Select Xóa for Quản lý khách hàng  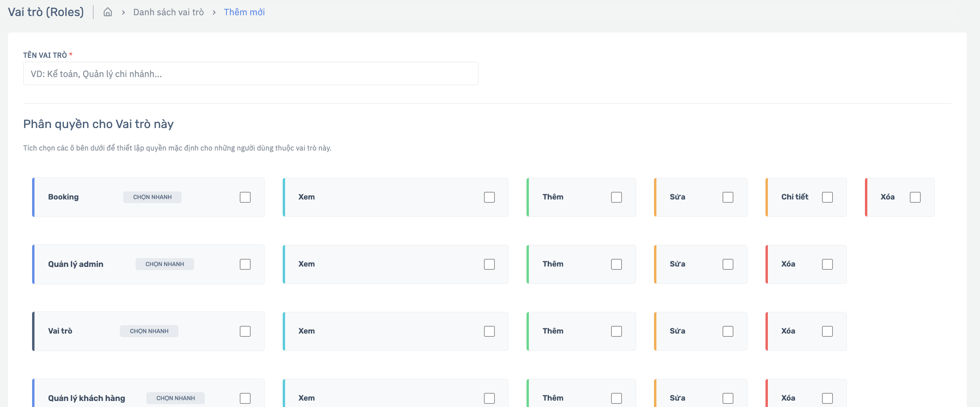point(827,398)
